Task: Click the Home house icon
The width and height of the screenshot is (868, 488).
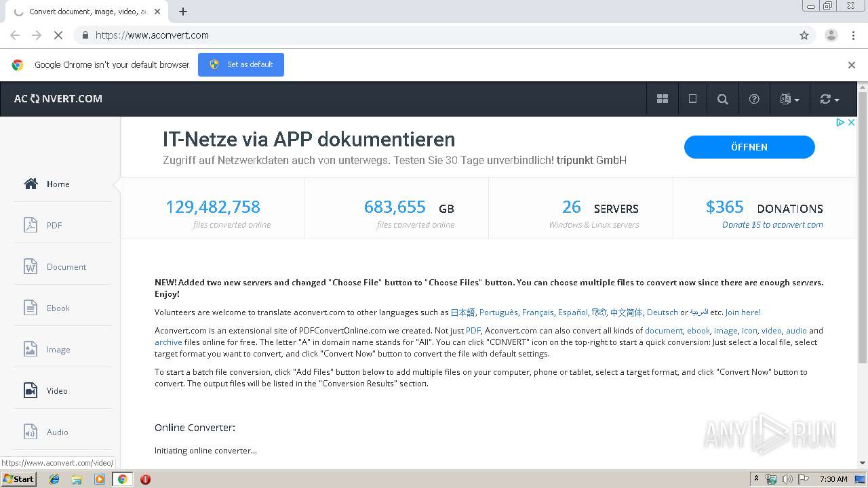Action: pyautogui.click(x=31, y=184)
